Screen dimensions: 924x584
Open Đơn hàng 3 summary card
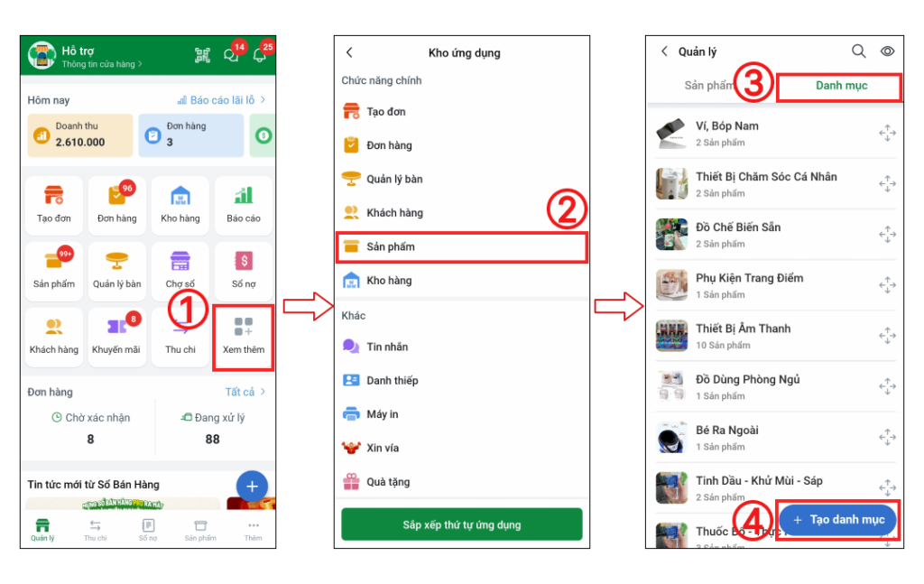coord(191,135)
